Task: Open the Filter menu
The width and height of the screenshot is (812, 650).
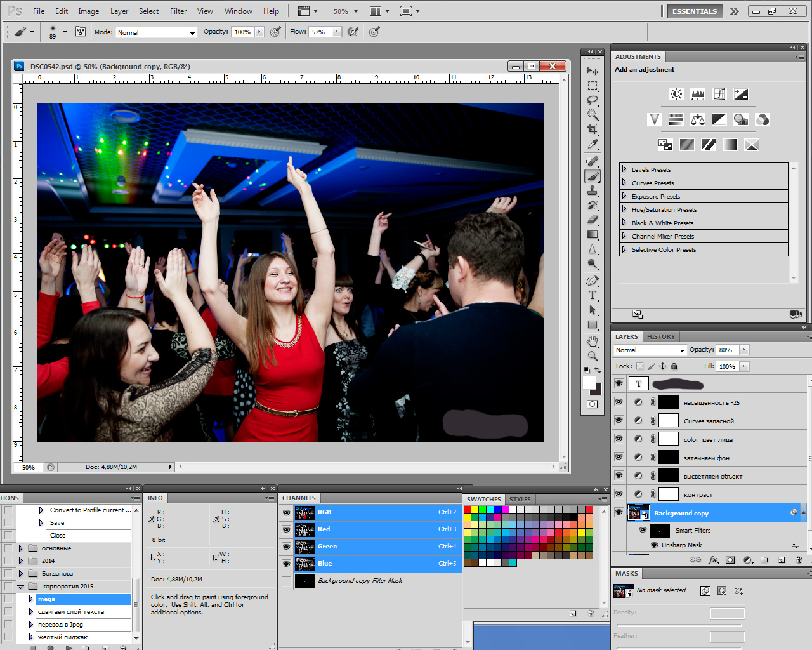Action: pos(178,11)
